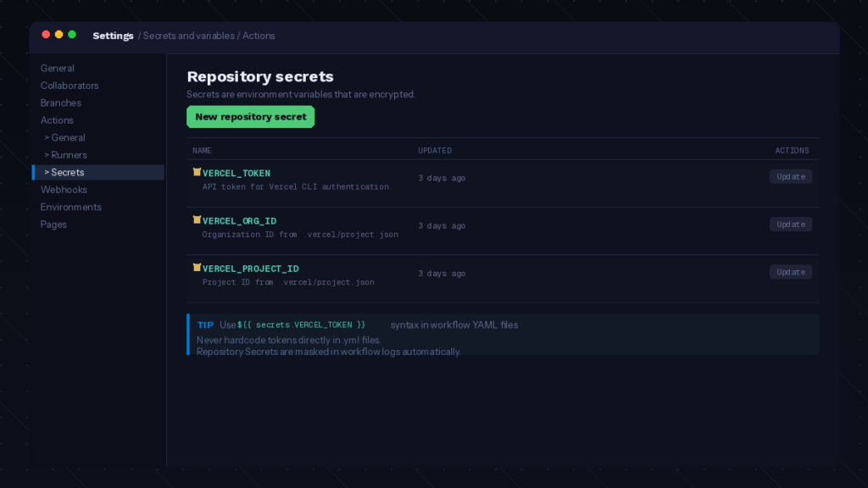This screenshot has width=868, height=488.
Task: Open Secrets and variables in the breadcrumb
Action: [187, 36]
